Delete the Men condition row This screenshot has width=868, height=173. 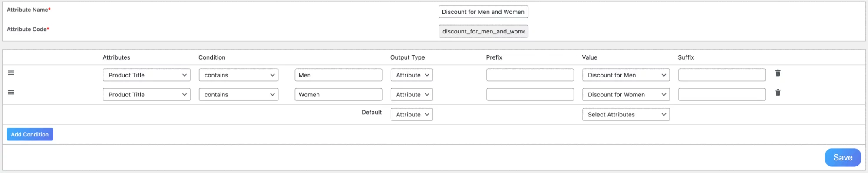click(x=778, y=73)
